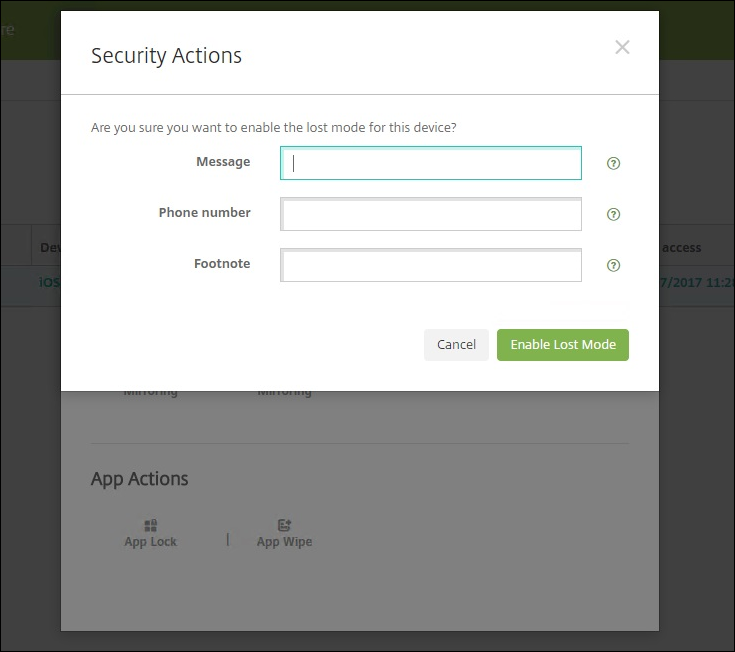The height and width of the screenshot is (652, 735).
Task: Click the Security Actions dialog title
Action: (x=166, y=55)
